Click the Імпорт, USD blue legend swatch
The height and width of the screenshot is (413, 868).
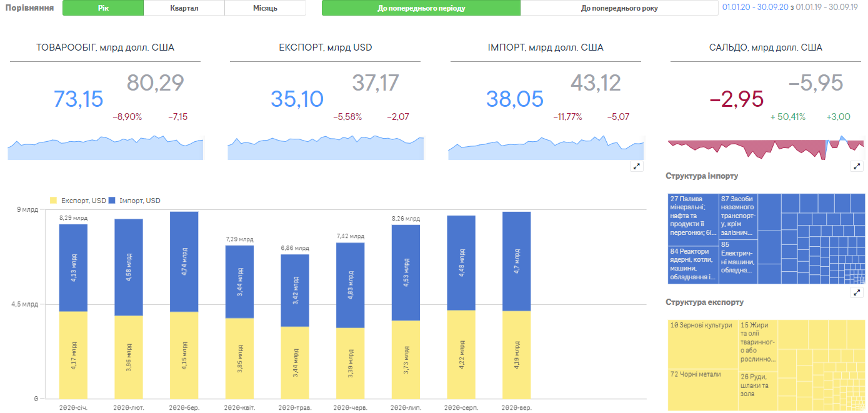[112, 201]
